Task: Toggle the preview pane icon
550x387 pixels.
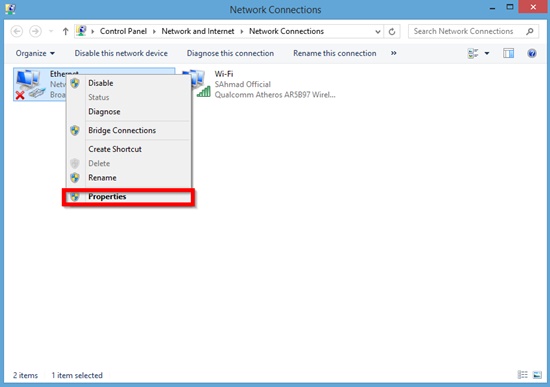Action: point(508,53)
